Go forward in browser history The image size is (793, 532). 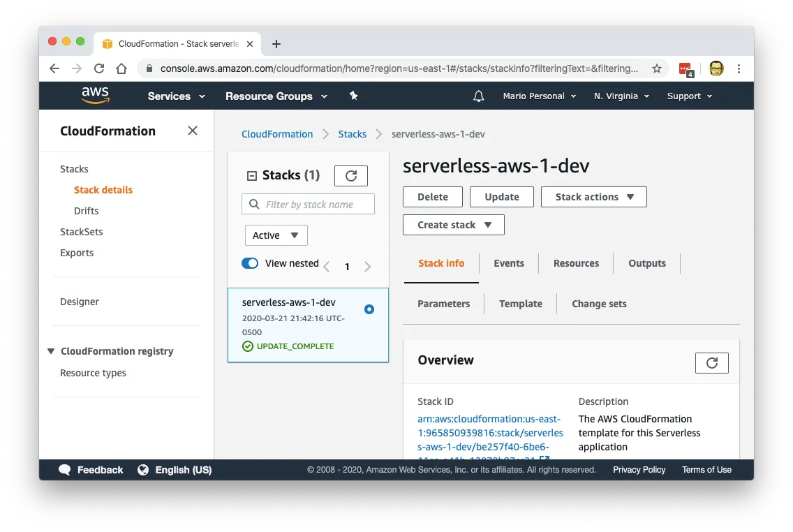click(77, 68)
